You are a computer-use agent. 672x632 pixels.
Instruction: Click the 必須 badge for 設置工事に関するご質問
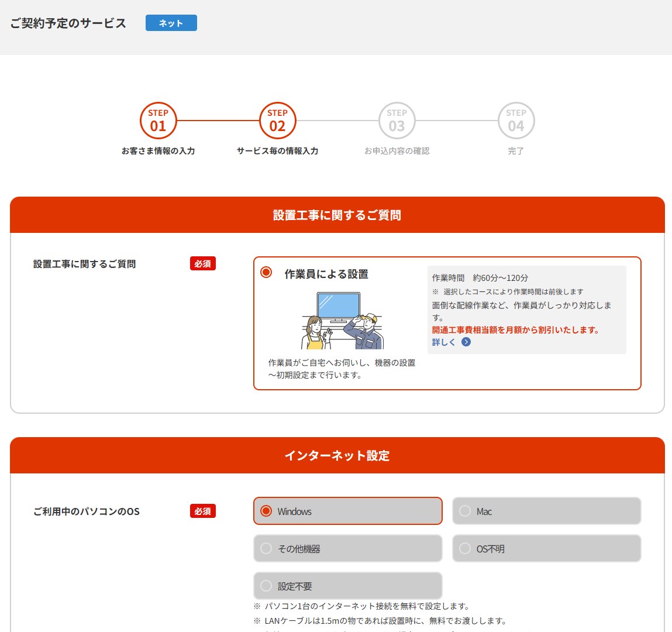(203, 264)
